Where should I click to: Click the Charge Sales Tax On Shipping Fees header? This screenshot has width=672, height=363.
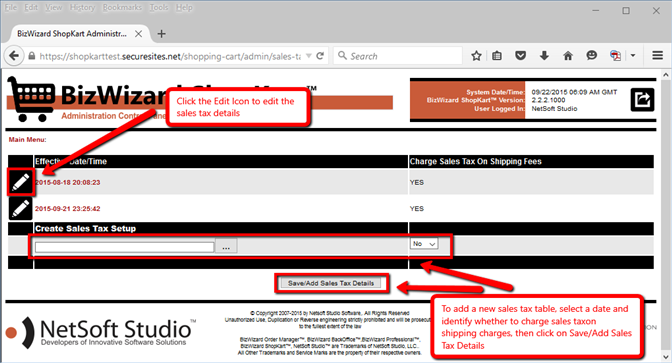coord(476,162)
